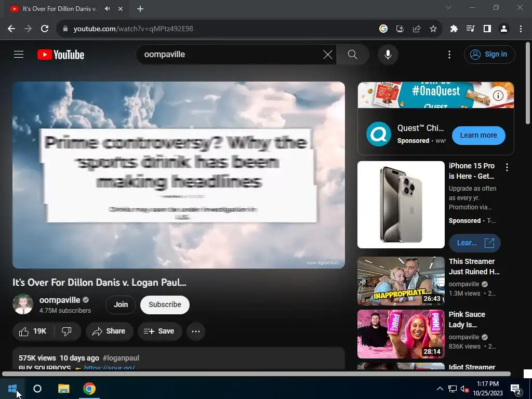Open the iPhone 15 Pro ad image
This screenshot has height=399, width=532.
coord(401,205)
